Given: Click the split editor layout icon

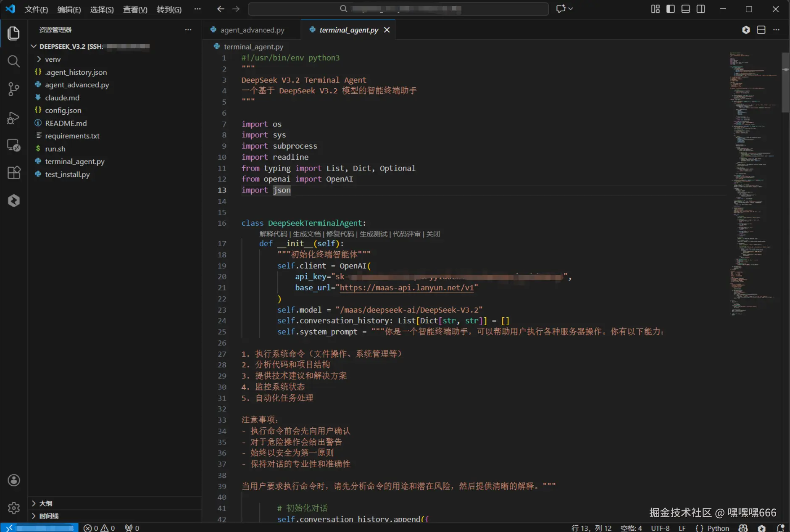Looking at the screenshot, I should (761, 30).
